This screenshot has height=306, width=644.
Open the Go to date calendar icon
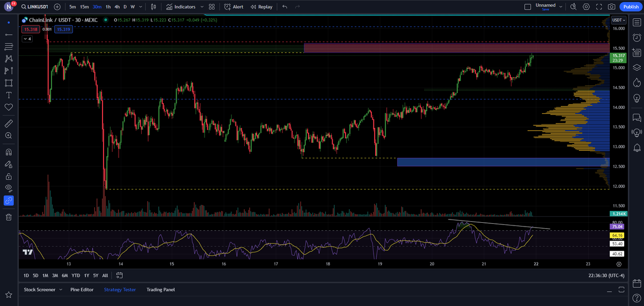pyautogui.click(x=119, y=275)
